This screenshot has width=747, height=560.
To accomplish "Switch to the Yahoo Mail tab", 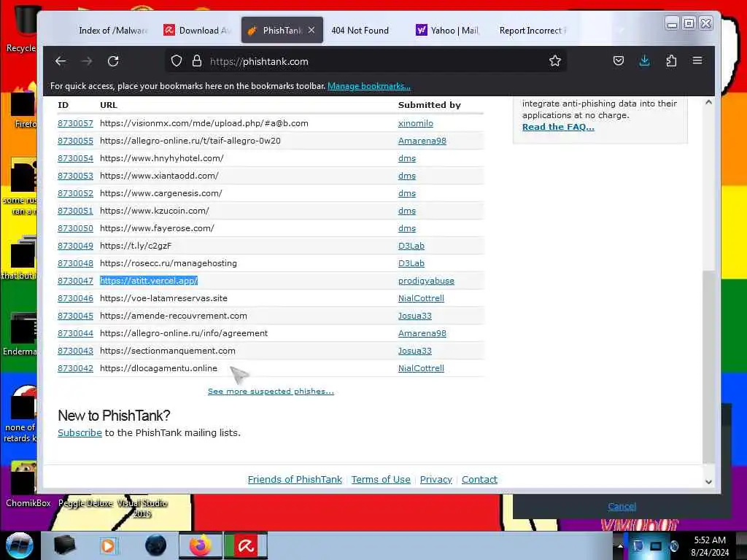I will point(448,30).
